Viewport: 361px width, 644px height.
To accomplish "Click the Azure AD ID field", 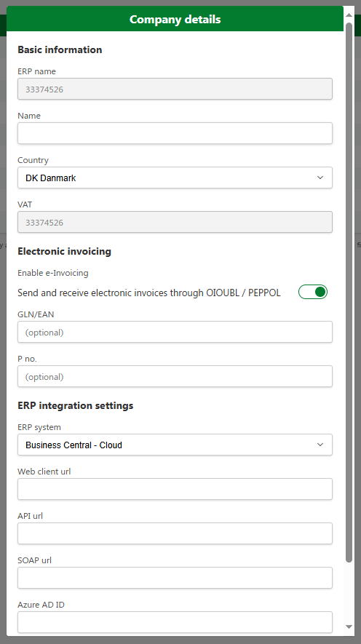I will coord(175,622).
